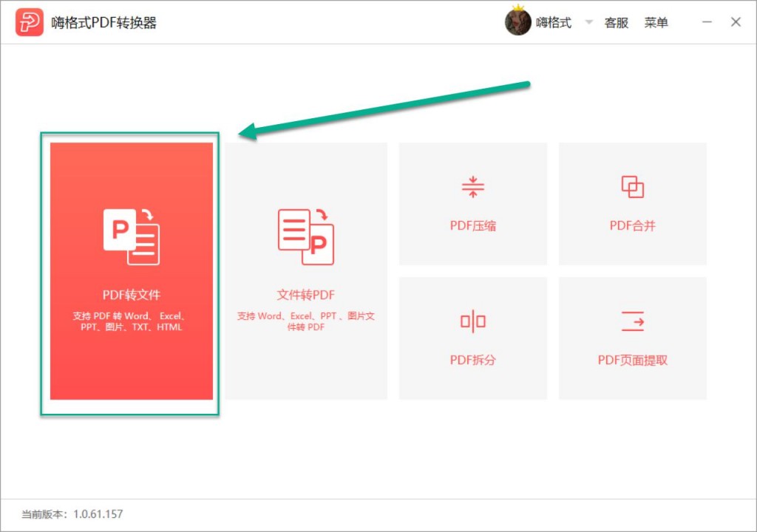This screenshot has height=532, width=757.
Task: Open 客服 customer service
Action: click(617, 22)
